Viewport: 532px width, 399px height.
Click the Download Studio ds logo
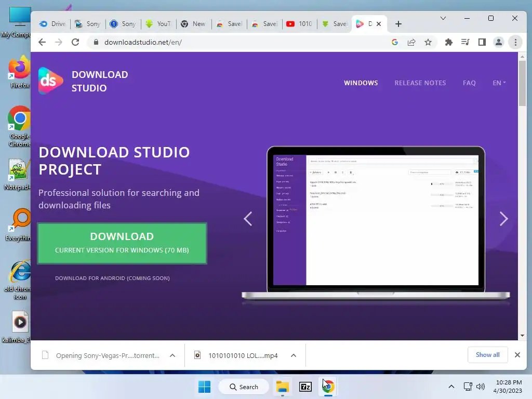[x=50, y=81]
